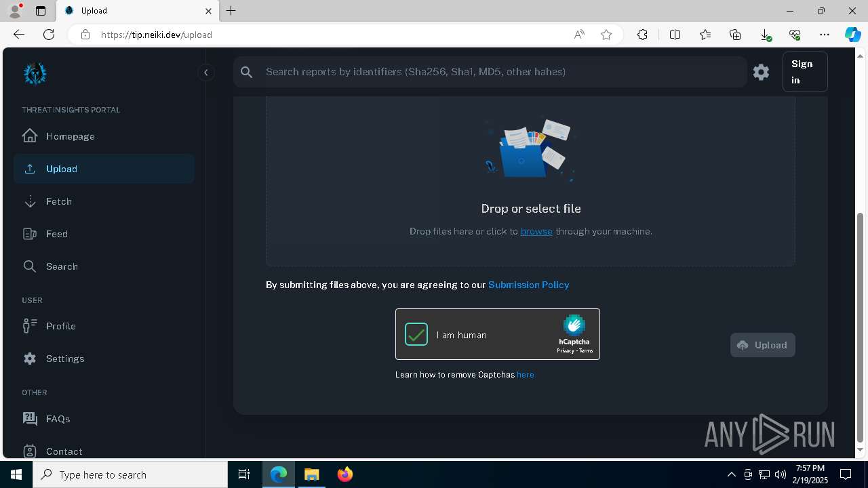868x488 pixels.
Task: Open the Submission Policy link
Action: (528, 285)
